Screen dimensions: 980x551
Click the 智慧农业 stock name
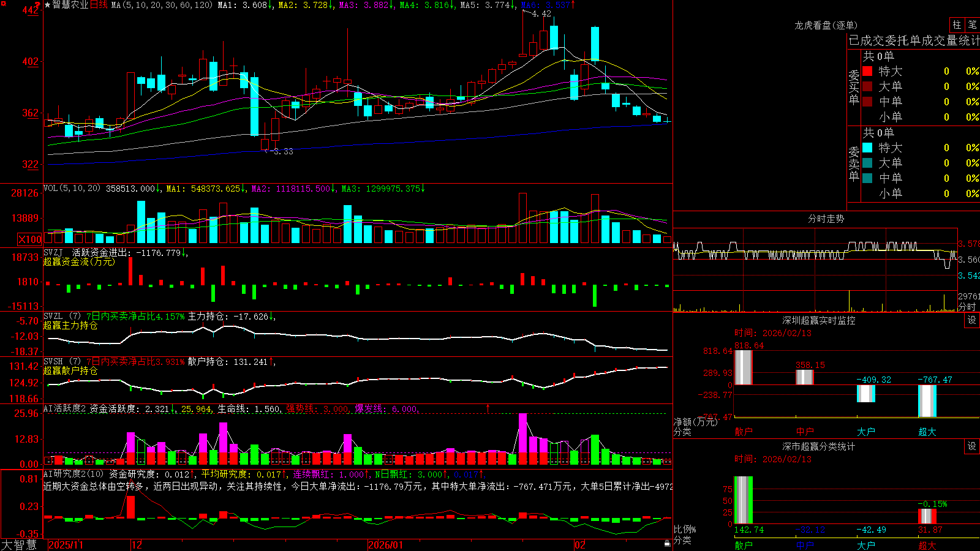[x=70, y=5]
